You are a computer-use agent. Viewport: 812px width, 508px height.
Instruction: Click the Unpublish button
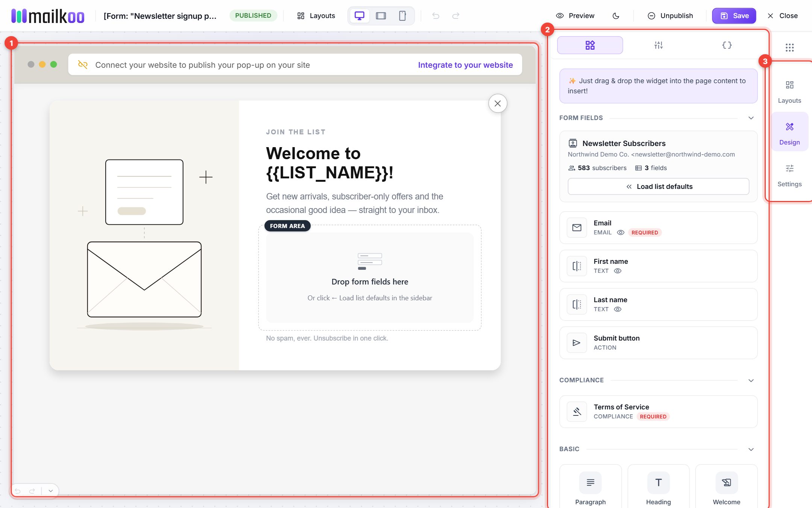pos(670,16)
